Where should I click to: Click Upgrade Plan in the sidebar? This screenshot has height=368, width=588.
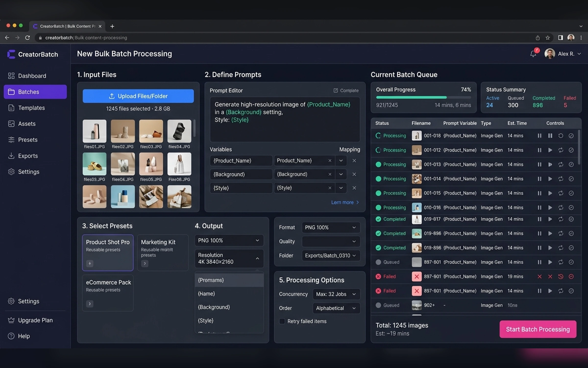pyautogui.click(x=35, y=320)
